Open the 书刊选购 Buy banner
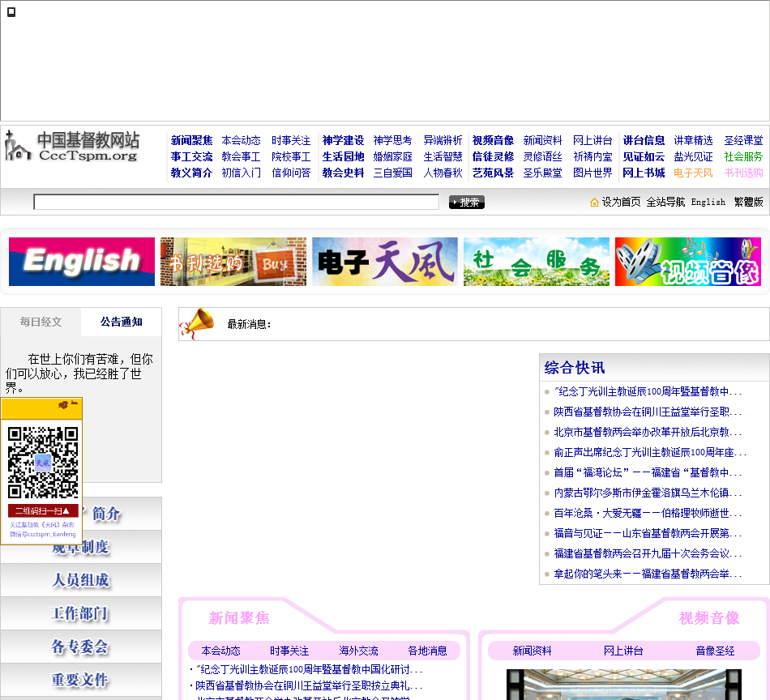 pos(233,262)
